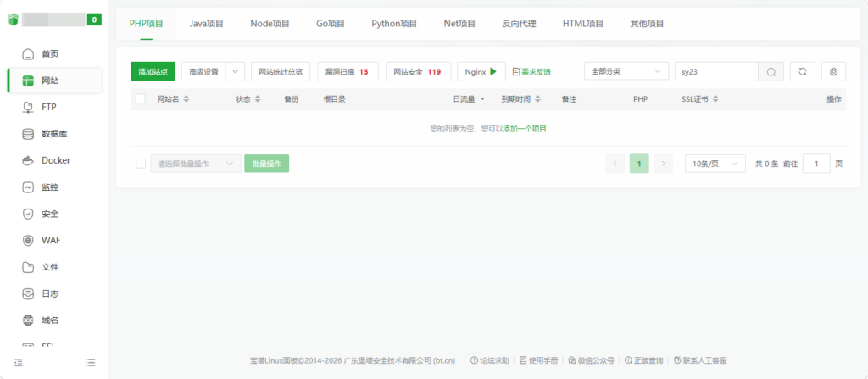Screen dimensions: 868x379
Task: Switch to the Go项目 tab
Action: pyautogui.click(x=331, y=23)
